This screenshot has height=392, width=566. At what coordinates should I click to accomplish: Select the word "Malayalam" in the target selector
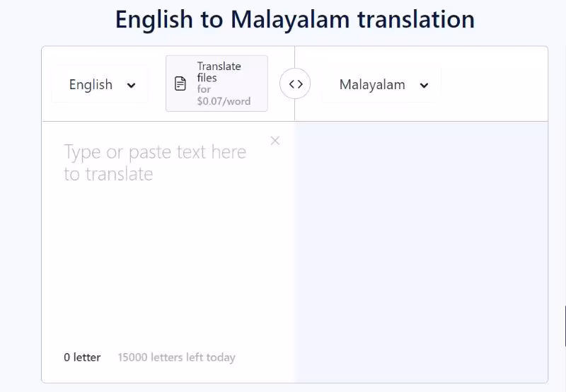(x=372, y=85)
